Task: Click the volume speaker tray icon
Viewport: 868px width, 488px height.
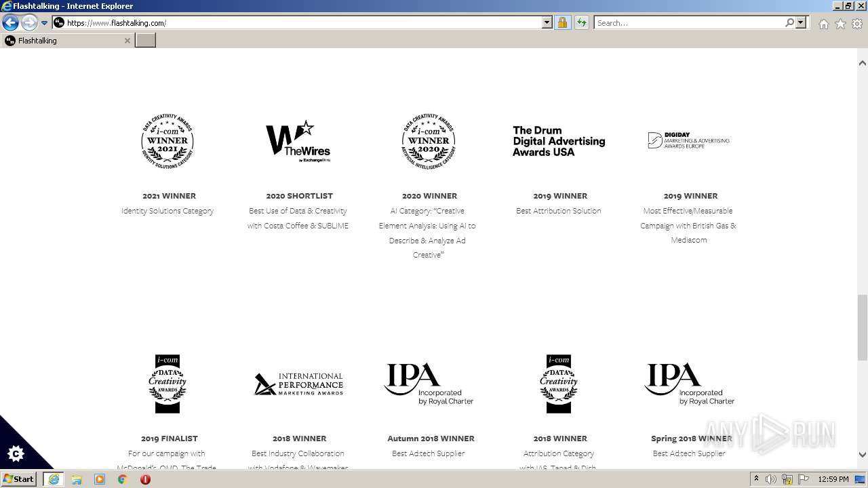Action: (x=770, y=479)
